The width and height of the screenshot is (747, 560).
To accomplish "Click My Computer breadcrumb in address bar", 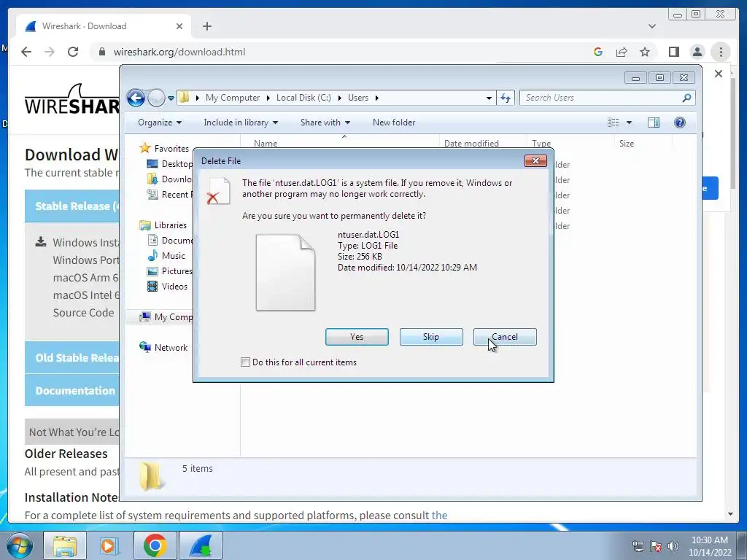I will [x=233, y=98].
